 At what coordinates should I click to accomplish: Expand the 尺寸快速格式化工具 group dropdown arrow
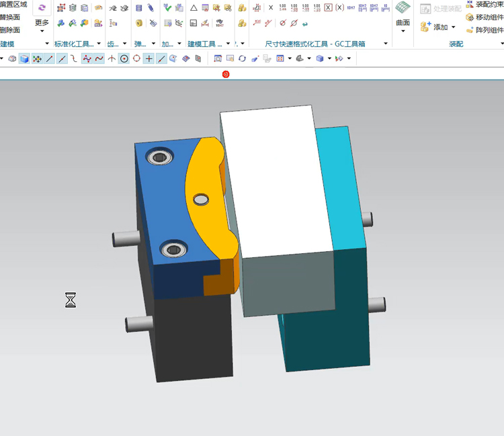[386, 44]
